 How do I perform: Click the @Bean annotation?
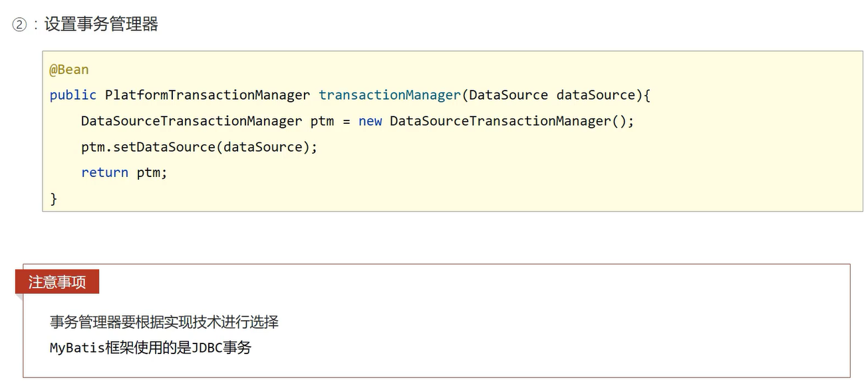69,69
